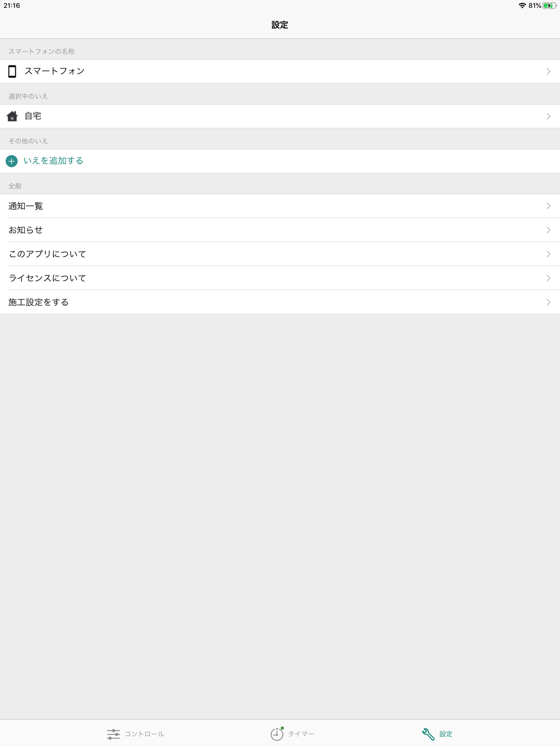560x747 pixels.
Task: Tap the タイマー clock icon
Action: (277, 734)
